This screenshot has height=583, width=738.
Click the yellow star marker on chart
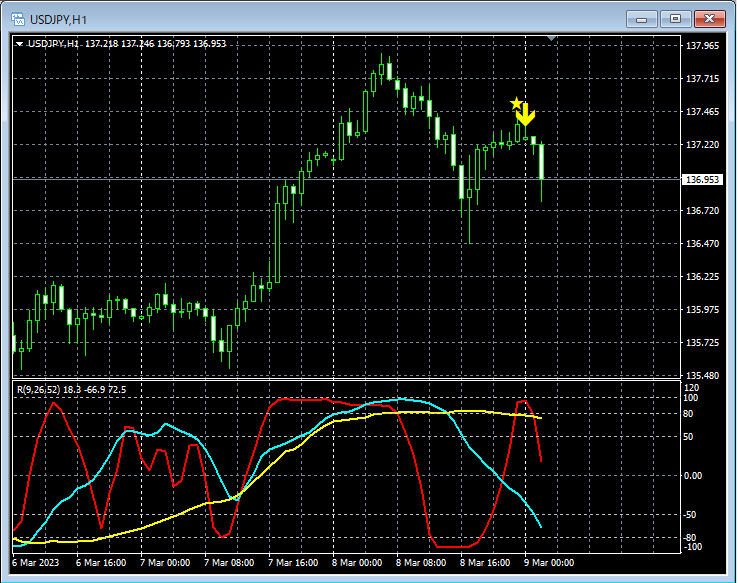click(x=516, y=103)
